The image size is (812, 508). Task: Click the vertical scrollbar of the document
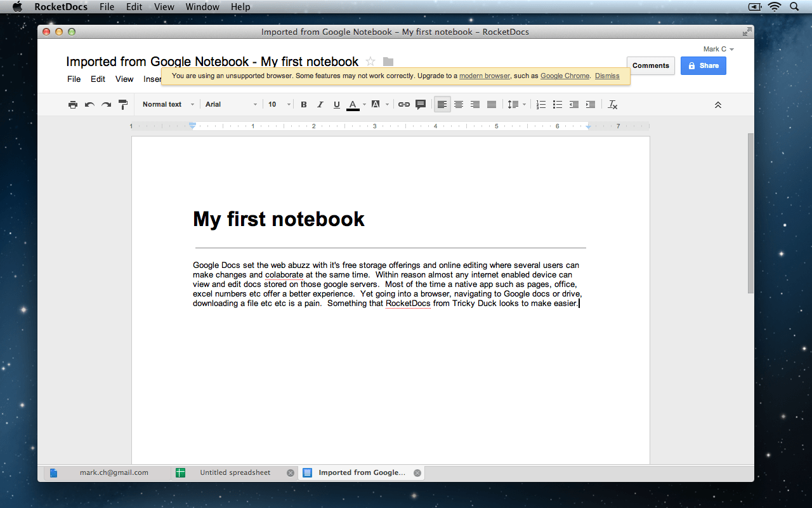(751, 213)
